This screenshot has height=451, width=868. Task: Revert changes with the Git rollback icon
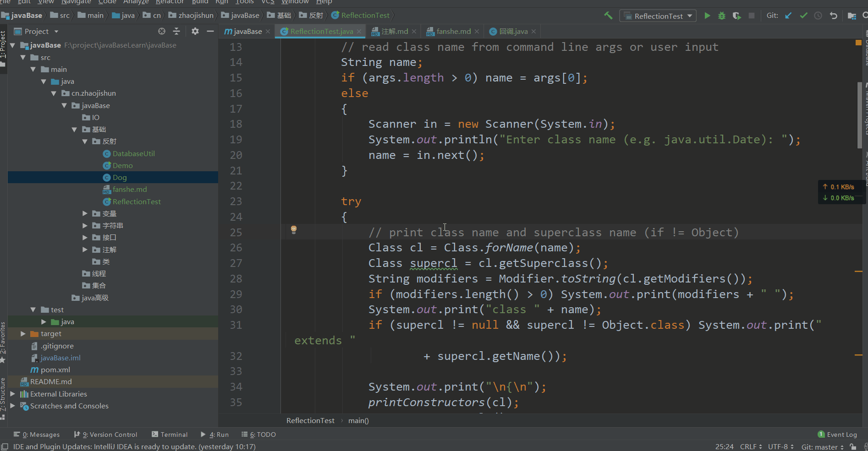coord(833,16)
